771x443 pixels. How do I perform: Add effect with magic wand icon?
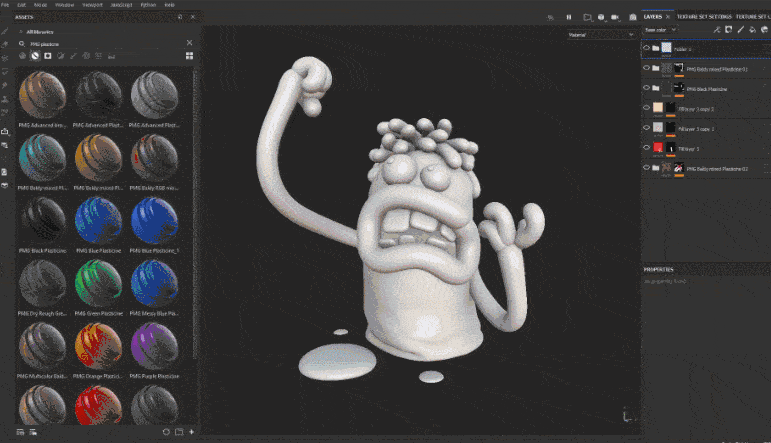click(717, 30)
